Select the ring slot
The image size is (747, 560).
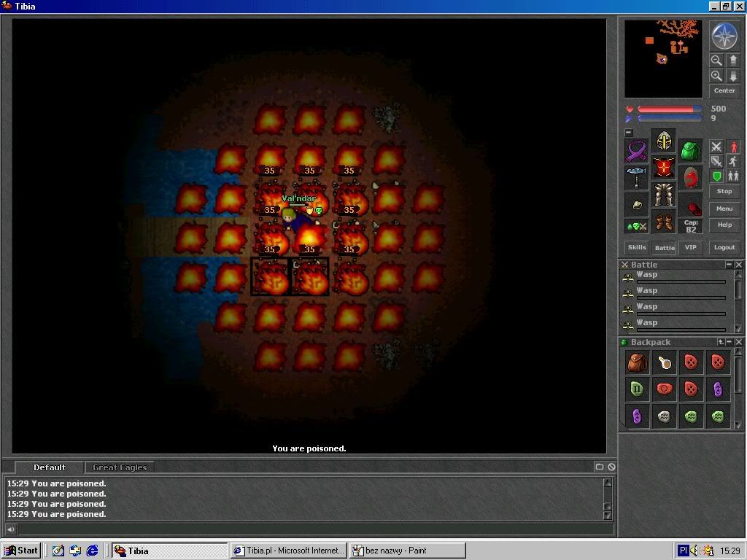tap(636, 205)
